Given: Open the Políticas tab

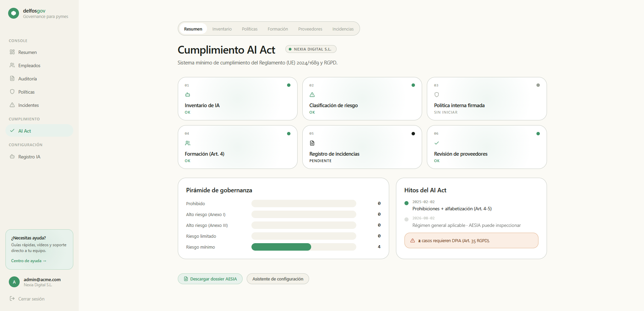Looking at the screenshot, I should [x=250, y=29].
